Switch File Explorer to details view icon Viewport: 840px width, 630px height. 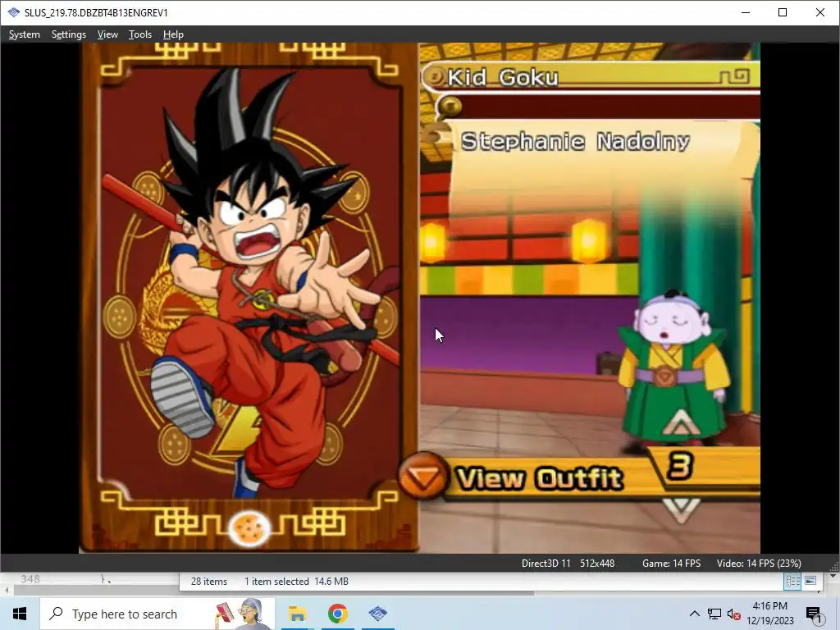point(793,582)
